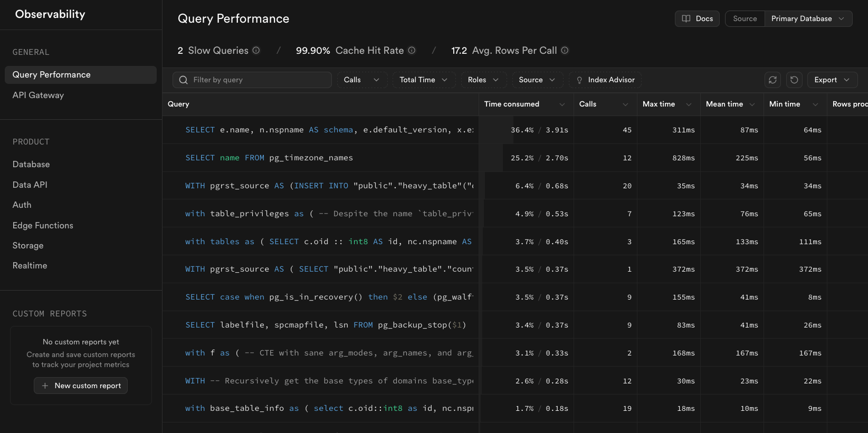
Task: Open the Primary Database source dropdown
Action: 808,18
